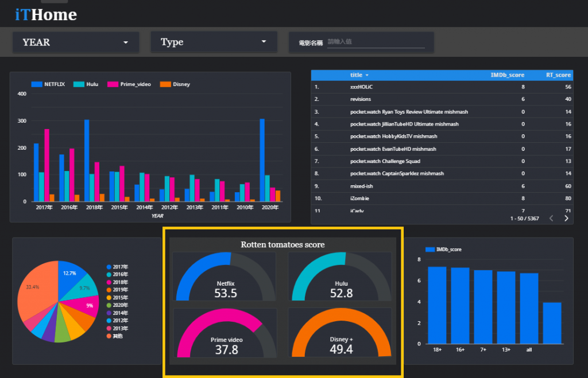Click the 2017年 legend dot in pie chart
This screenshot has height=378, width=588.
[109, 267]
